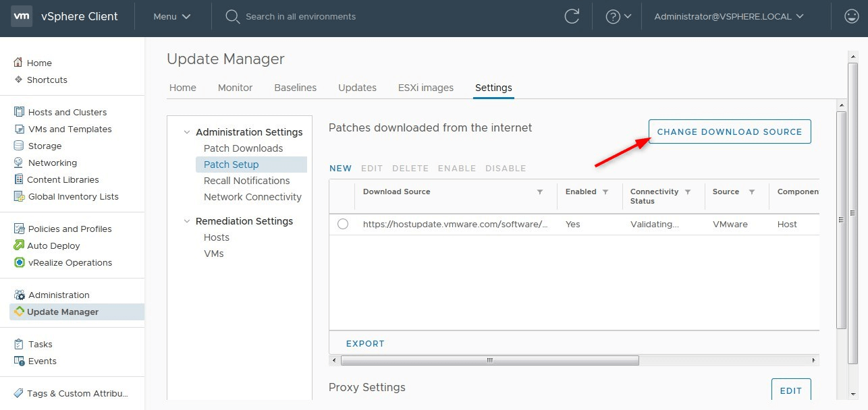Click the refresh icon in header
Viewport: 868px width, 410px height.
click(x=572, y=16)
